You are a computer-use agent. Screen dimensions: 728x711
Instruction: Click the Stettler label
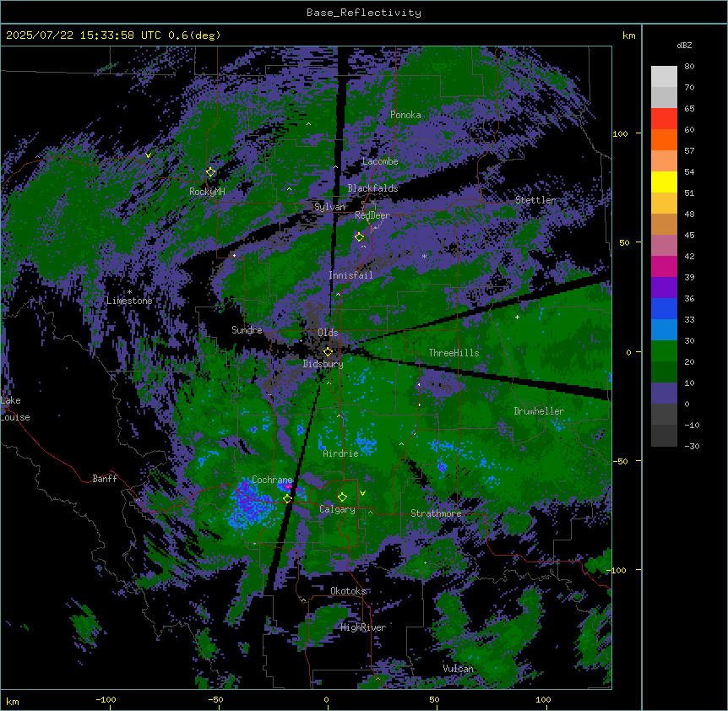[535, 200]
